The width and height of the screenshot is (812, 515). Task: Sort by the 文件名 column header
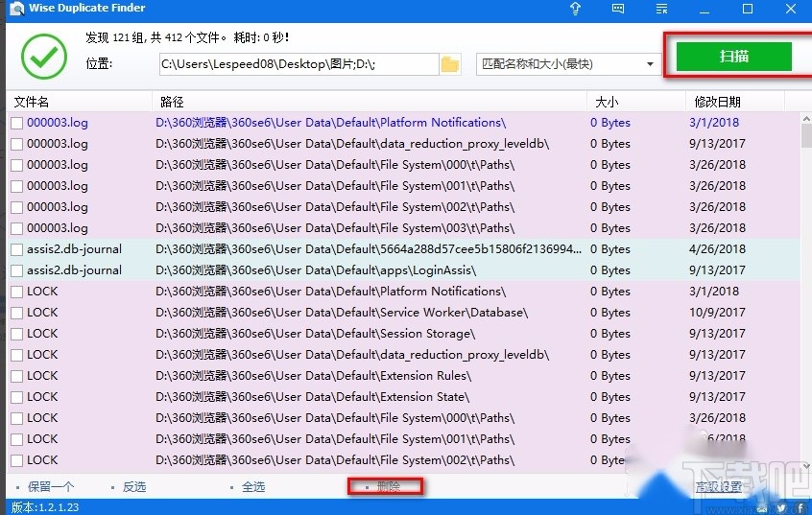[32, 102]
